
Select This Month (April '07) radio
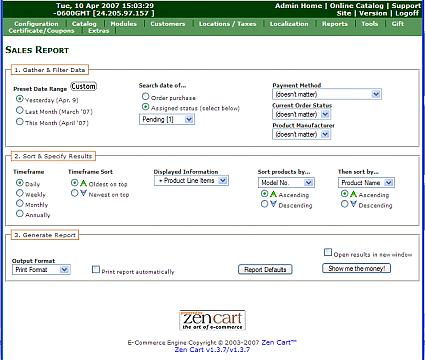click(20, 122)
